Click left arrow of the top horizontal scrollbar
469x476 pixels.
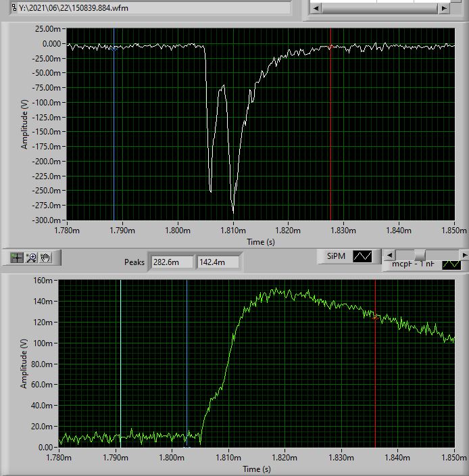tap(316, 8)
